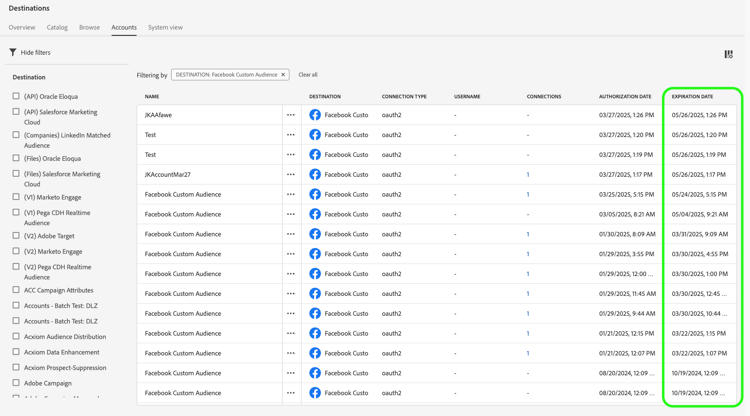Open more actions for JKAAfawe account
Image resolution: width=750 pixels, height=416 pixels.
coord(291,115)
